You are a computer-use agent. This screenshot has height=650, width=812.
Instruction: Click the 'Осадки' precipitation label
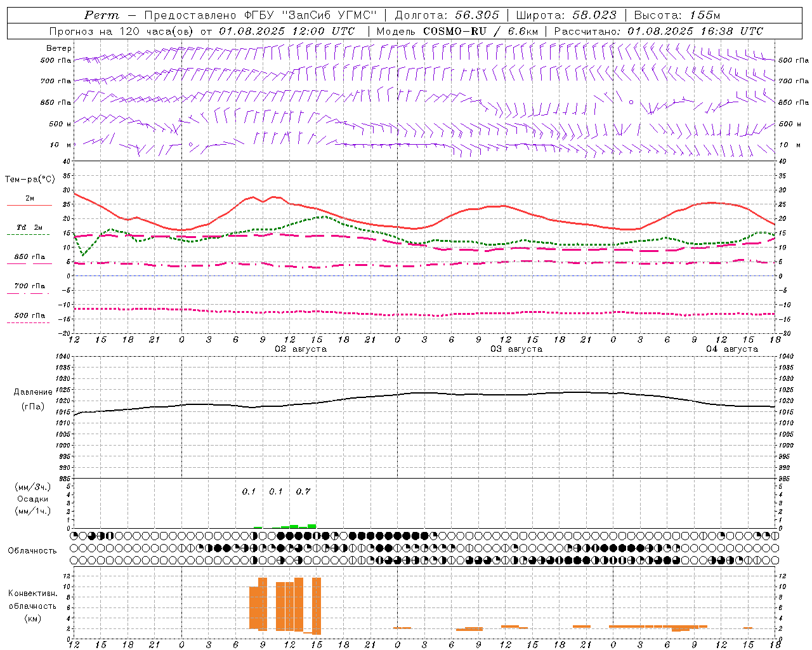(32, 499)
